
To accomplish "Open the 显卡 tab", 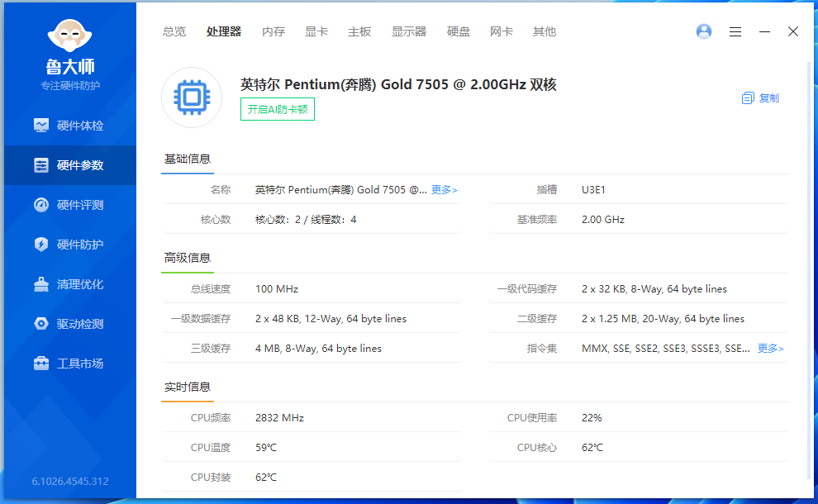I will click(316, 32).
